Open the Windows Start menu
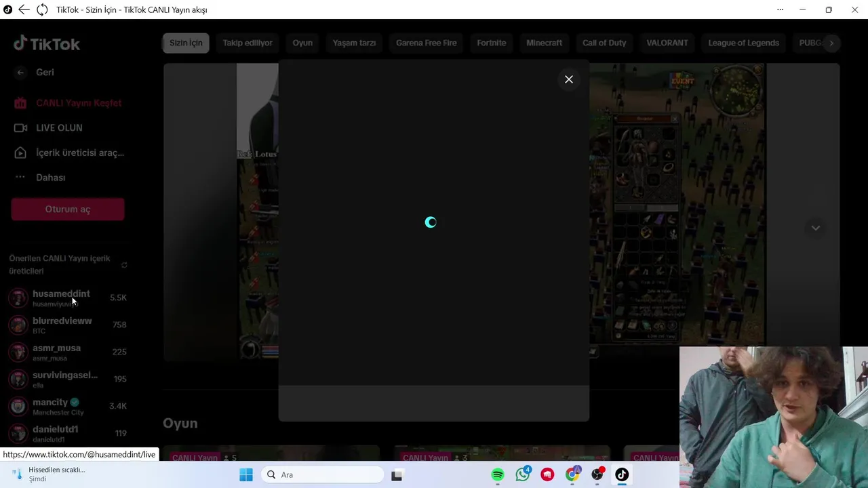The width and height of the screenshot is (868, 488). point(246,474)
